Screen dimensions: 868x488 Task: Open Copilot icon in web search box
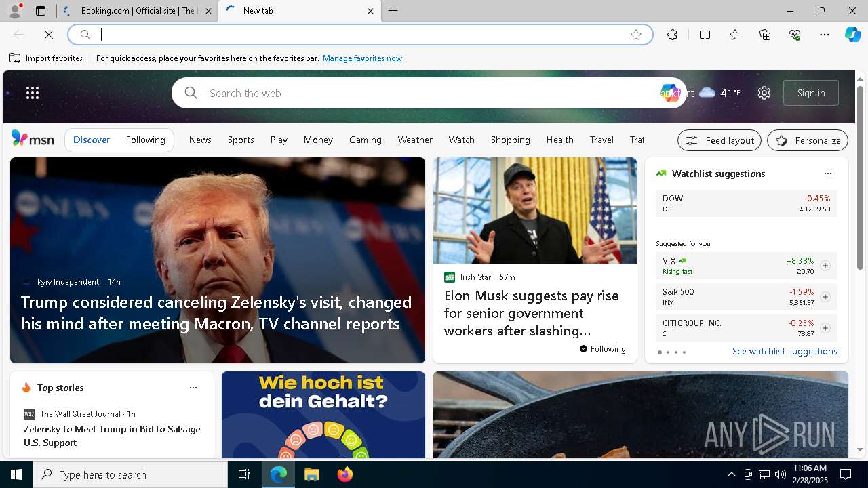click(x=669, y=93)
